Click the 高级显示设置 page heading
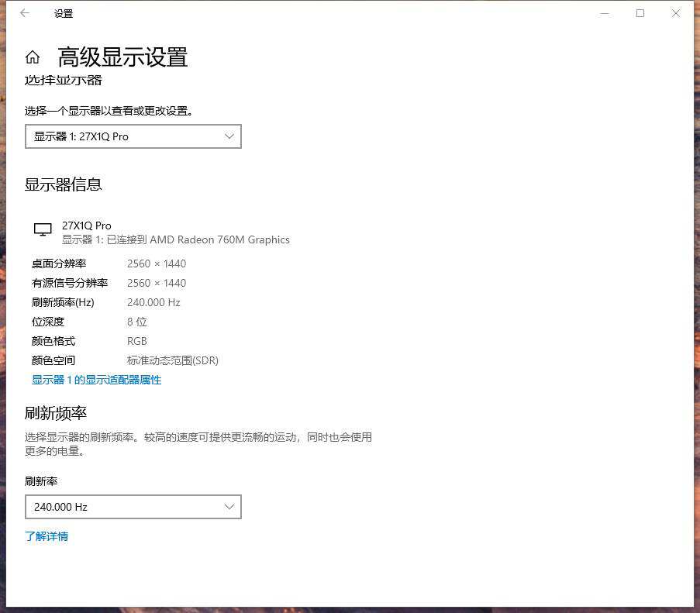The width and height of the screenshot is (700, 613). click(x=122, y=57)
